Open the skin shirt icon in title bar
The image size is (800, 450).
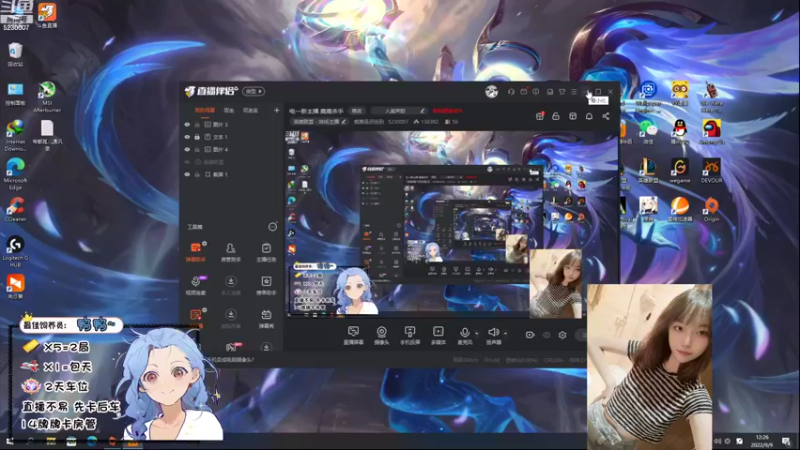pyautogui.click(x=562, y=91)
